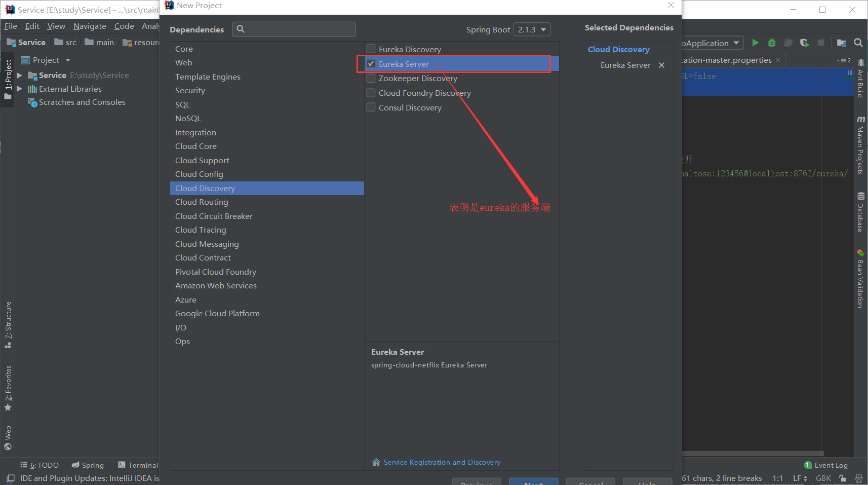Open the Spring tool window
Viewport: 868px width, 485px height.
[88, 465]
